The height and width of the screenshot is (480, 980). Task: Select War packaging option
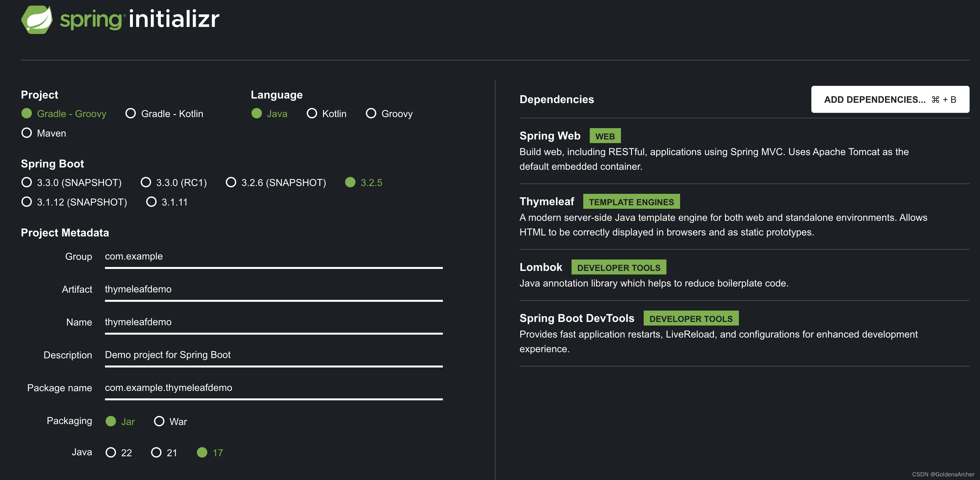tap(171, 421)
